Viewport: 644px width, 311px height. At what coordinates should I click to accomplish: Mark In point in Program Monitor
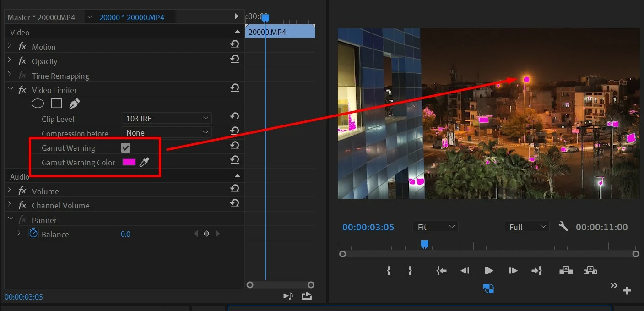(389, 271)
